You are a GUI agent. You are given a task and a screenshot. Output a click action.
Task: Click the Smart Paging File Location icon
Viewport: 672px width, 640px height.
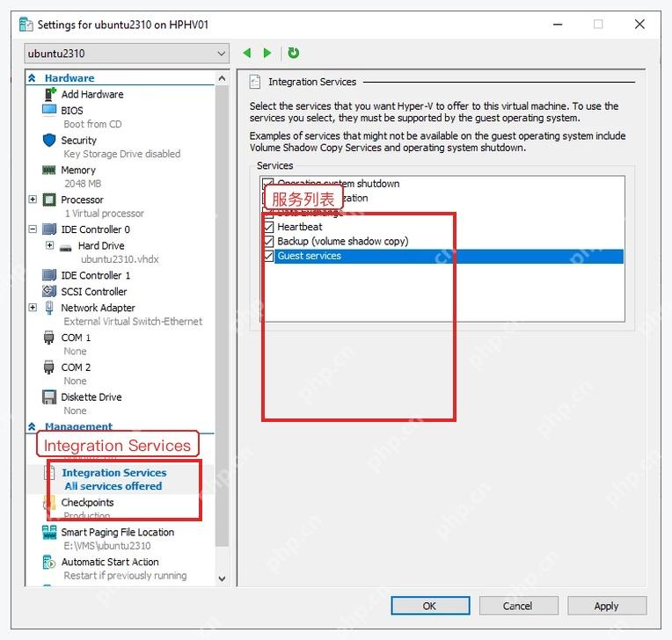pyautogui.click(x=49, y=532)
